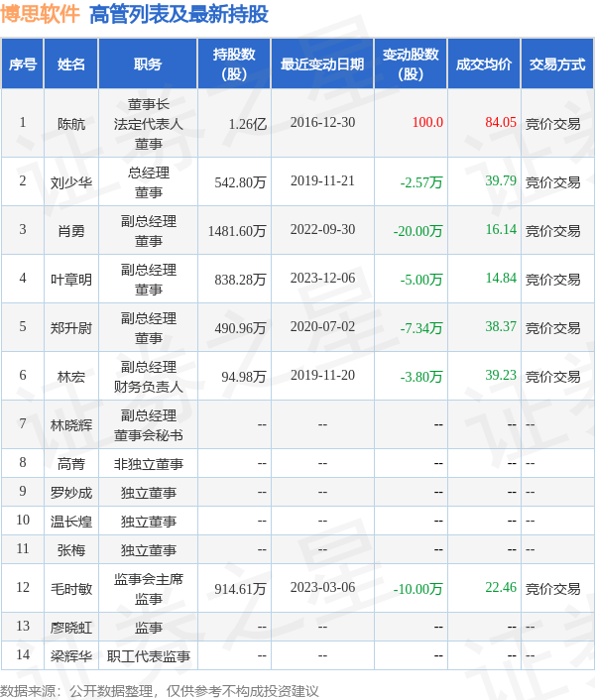Select the 职务 column header
The height and width of the screenshot is (700, 595).
coord(148,64)
